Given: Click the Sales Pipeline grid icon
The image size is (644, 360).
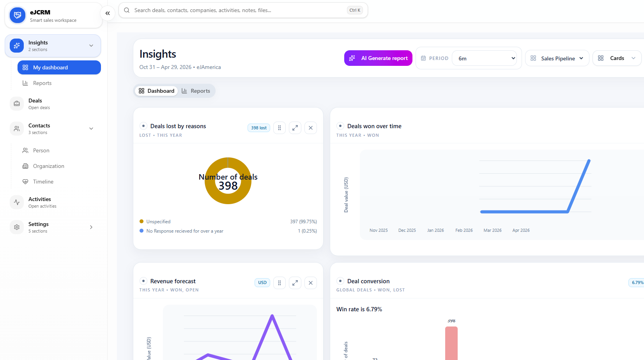Looking at the screenshot, I should pos(533,58).
